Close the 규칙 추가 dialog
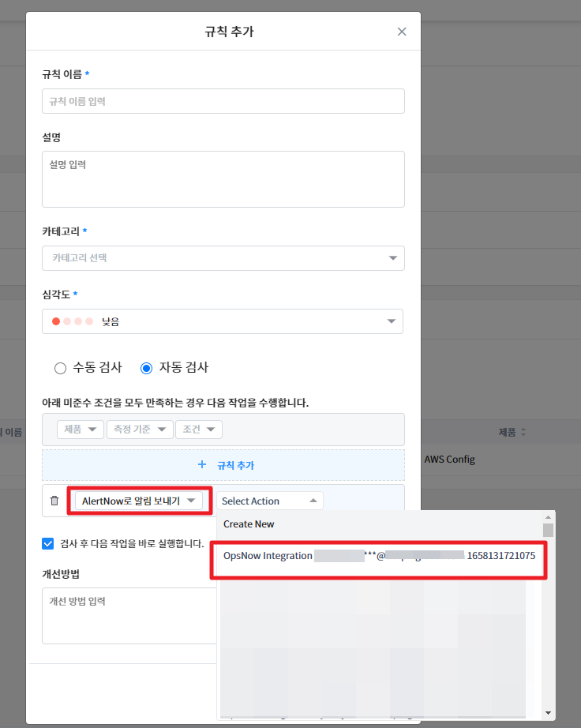The width and height of the screenshot is (581, 728). [402, 32]
